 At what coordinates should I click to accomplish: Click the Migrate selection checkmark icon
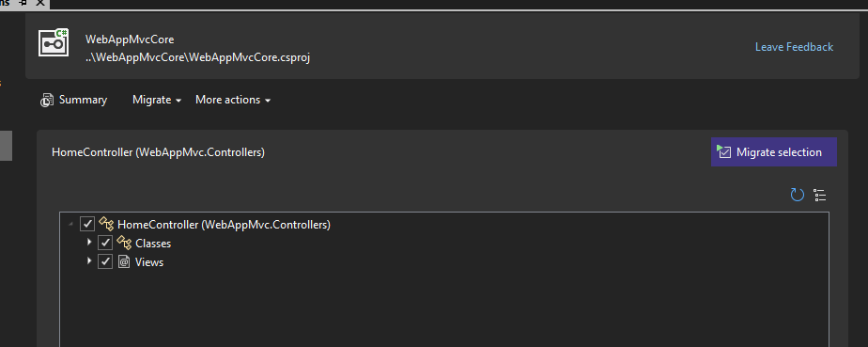pyautogui.click(x=724, y=151)
